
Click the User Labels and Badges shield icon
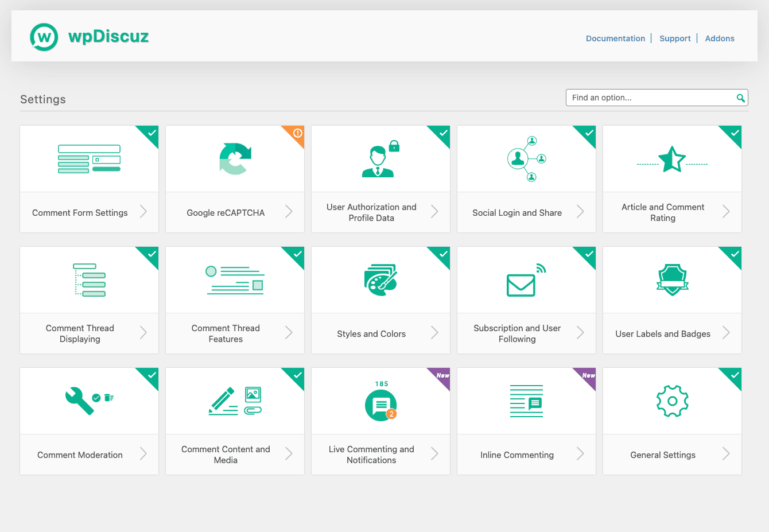click(672, 280)
